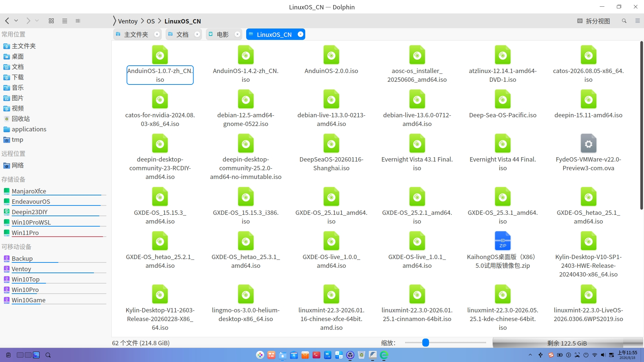Click the vertical scrollbar of file view

[x=641, y=126]
